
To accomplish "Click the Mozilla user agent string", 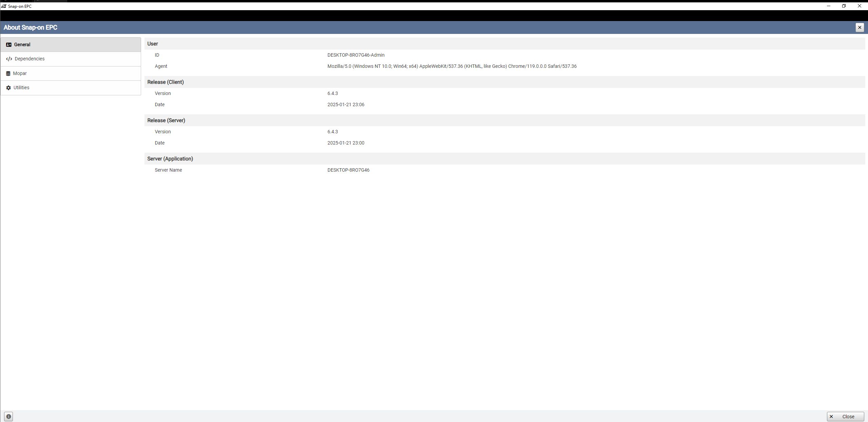I will click(x=452, y=66).
